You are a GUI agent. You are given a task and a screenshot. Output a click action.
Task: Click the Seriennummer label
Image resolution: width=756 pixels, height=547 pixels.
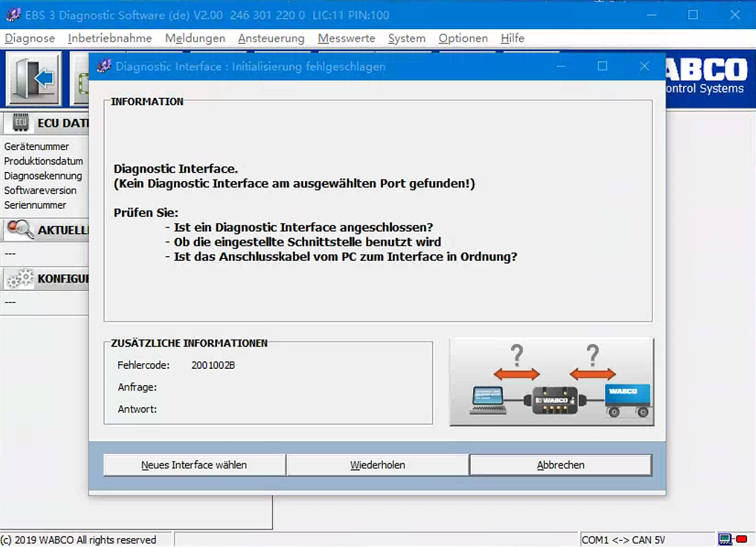click(x=36, y=205)
